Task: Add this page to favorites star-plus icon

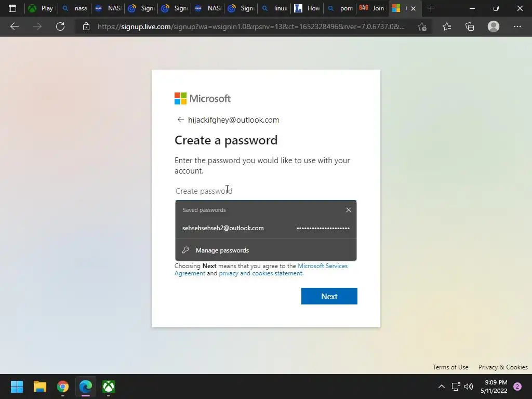Action: pyautogui.click(x=422, y=26)
